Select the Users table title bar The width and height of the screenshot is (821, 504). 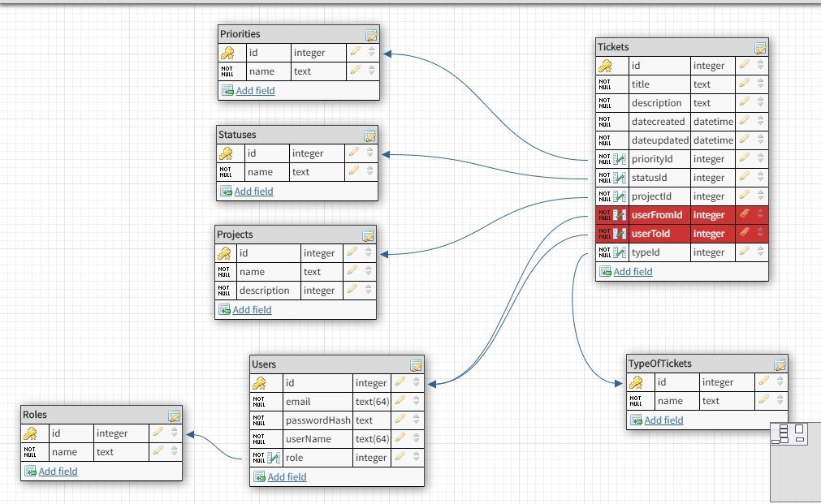337,364
